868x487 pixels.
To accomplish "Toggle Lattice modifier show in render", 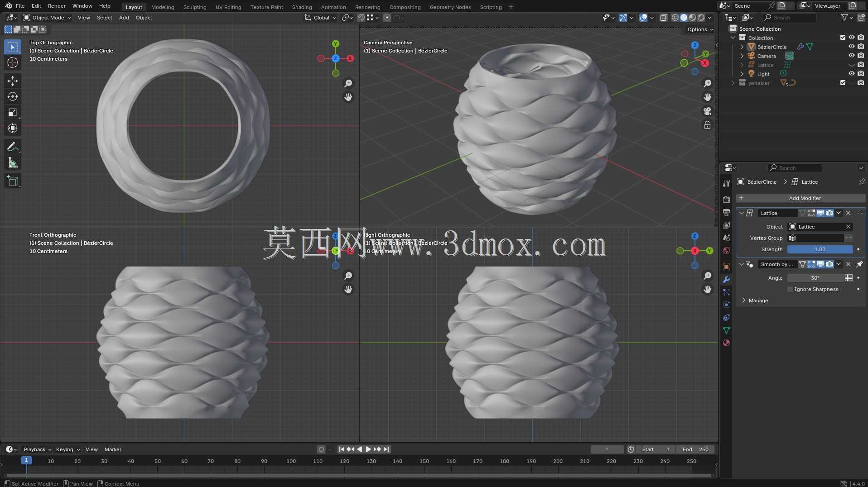I will (829, 213).
